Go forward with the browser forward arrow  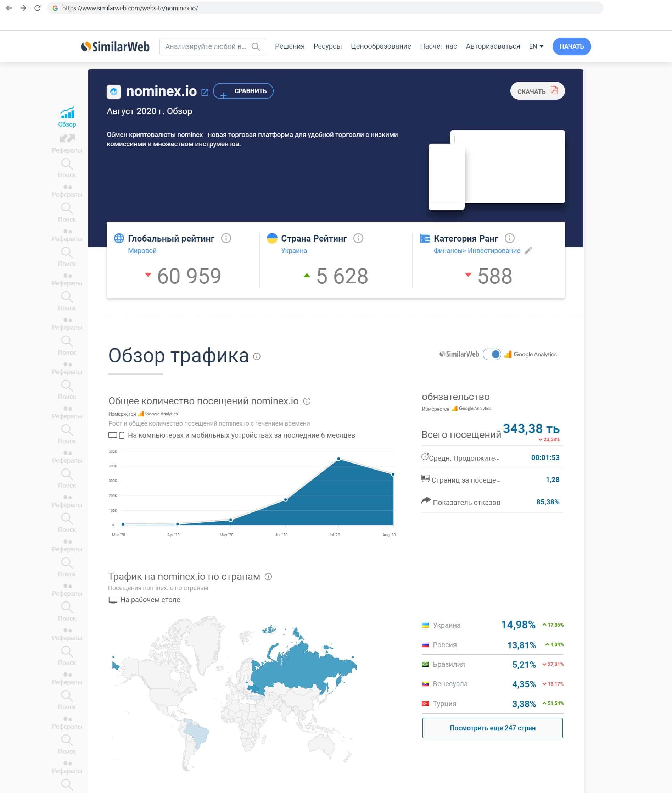(23, 8)
